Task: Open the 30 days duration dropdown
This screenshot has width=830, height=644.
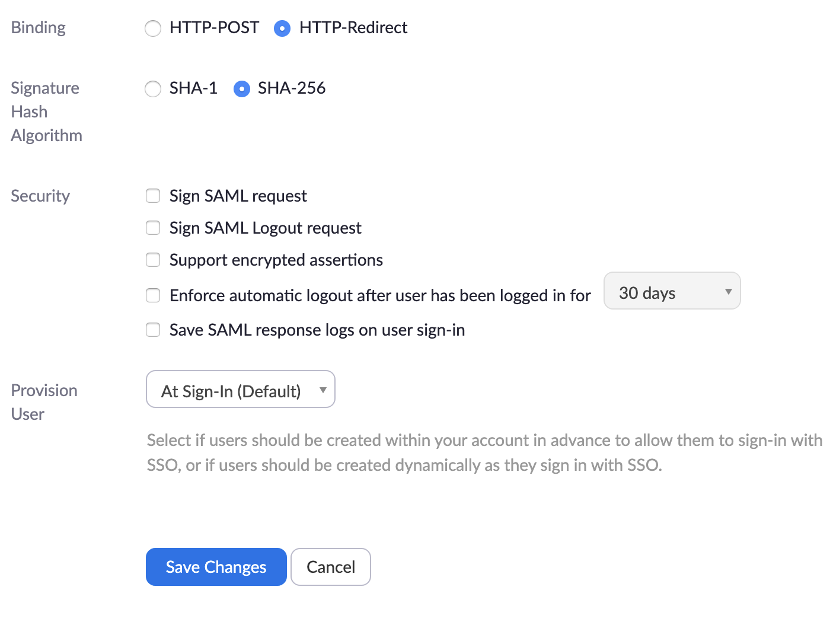Action: pos(672,291)
